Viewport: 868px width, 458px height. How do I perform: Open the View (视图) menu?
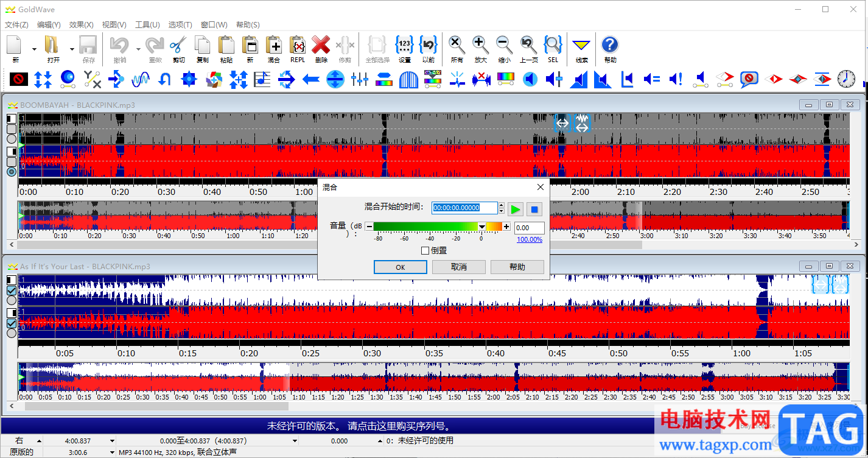point(114,25)
